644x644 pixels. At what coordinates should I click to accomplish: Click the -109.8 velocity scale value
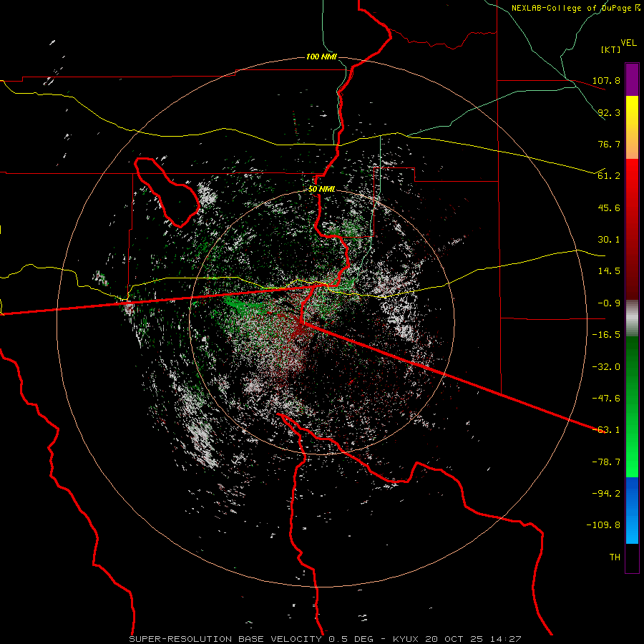coord(604,525)
